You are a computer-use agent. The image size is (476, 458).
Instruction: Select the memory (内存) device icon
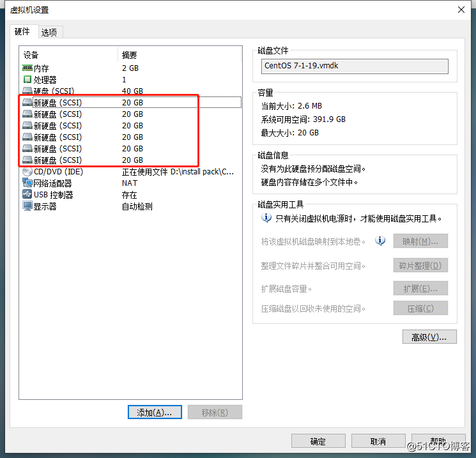point(27,68)
